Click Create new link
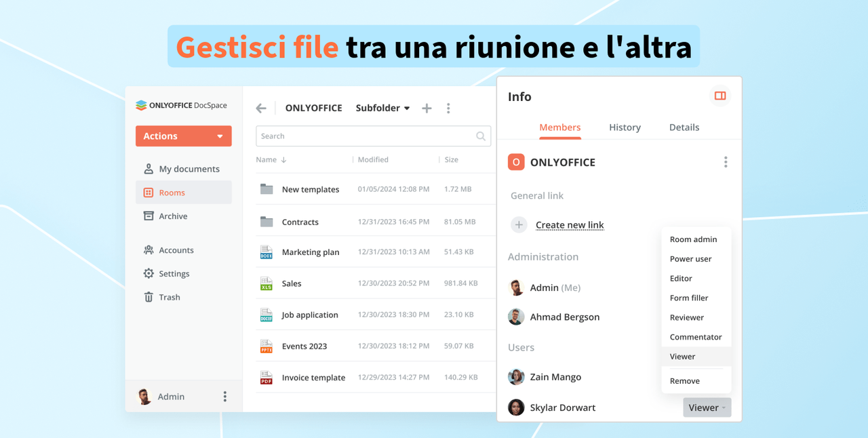868x438 pixels. click(570, 225)
